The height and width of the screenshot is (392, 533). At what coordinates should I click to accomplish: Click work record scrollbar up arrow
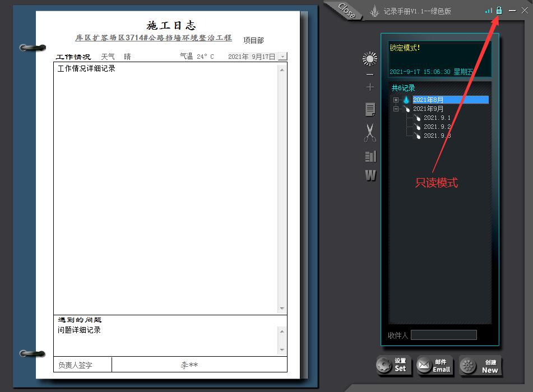[282, 69]
